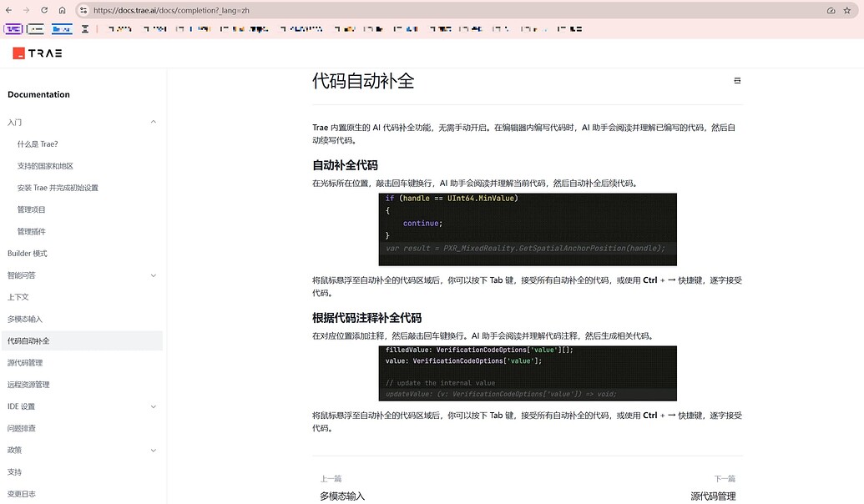The width and height of the screenshot is (864, 504).
Task: Open 变更日志 page
Action: (x=22, y=493)
